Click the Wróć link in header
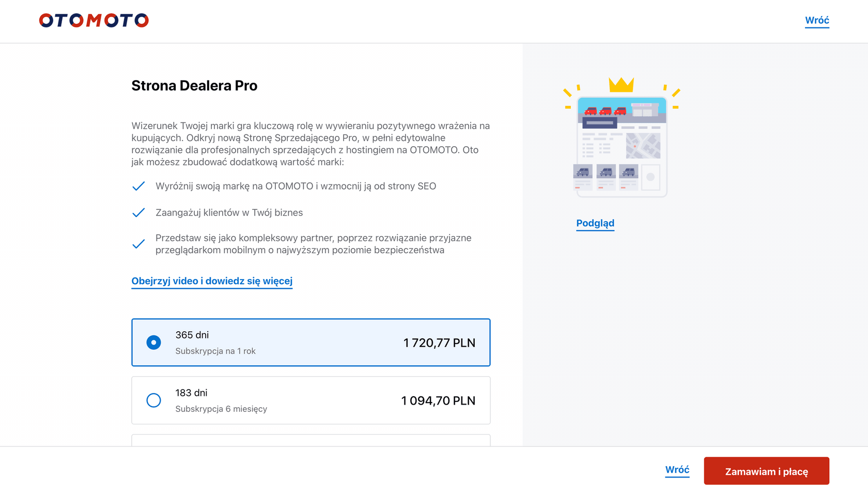The image size is (868, 495). (817, 21)
